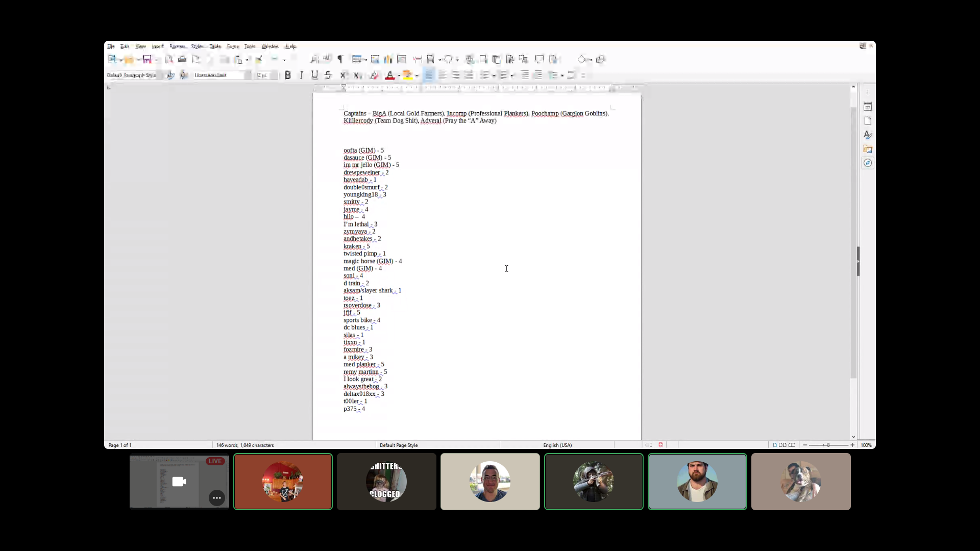This screenshot has width=980, height=551.
Task: Click the zoom slider handle
Action: pyautogui.click(x=828, y=445)
